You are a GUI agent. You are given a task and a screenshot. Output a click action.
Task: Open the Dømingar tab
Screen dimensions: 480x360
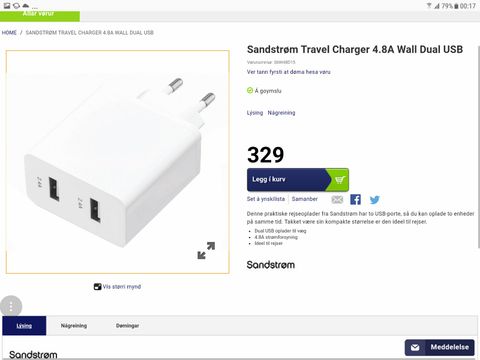[x=127, y=326]
